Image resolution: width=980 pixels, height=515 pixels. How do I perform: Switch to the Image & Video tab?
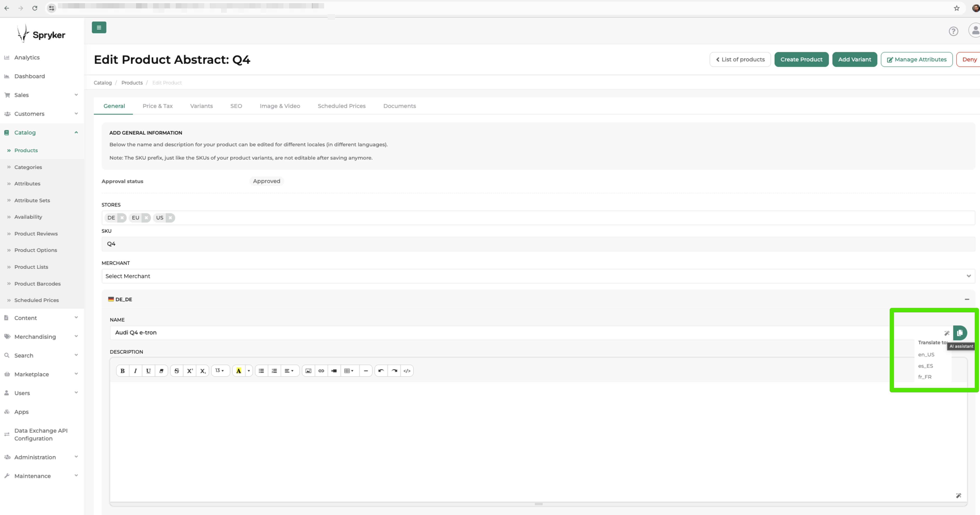click(280, 106)
